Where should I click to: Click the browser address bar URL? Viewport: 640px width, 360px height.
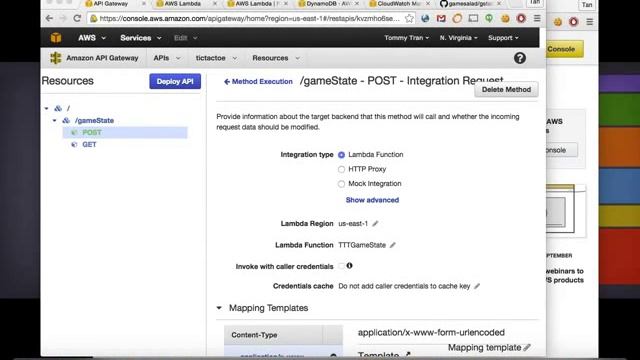point(249,18)
